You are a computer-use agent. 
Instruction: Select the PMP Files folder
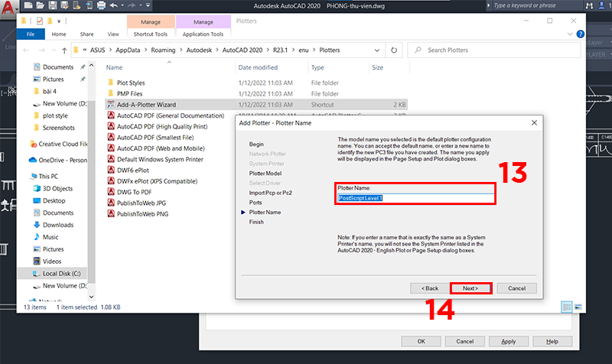(129, 93)
